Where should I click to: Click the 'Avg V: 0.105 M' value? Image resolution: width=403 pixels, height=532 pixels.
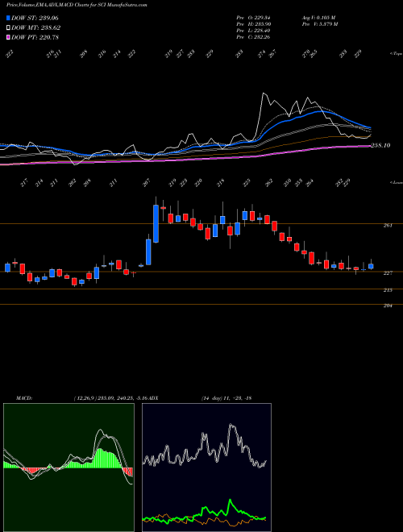(x=318, y=18)
